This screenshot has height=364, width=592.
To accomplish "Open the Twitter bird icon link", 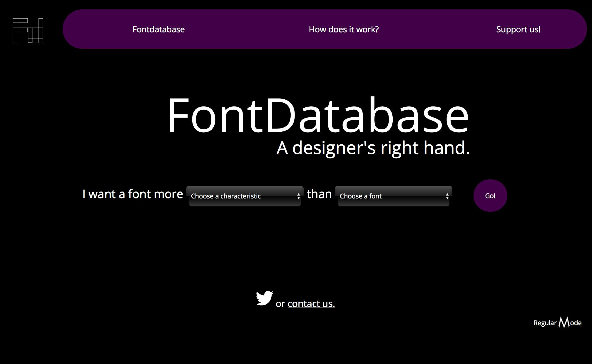I will (x=264, y=298).
